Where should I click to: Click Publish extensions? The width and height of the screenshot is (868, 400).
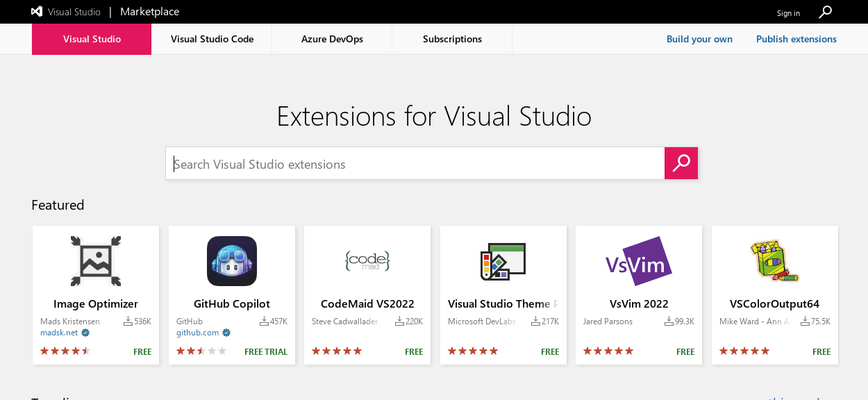coord(796,39)
